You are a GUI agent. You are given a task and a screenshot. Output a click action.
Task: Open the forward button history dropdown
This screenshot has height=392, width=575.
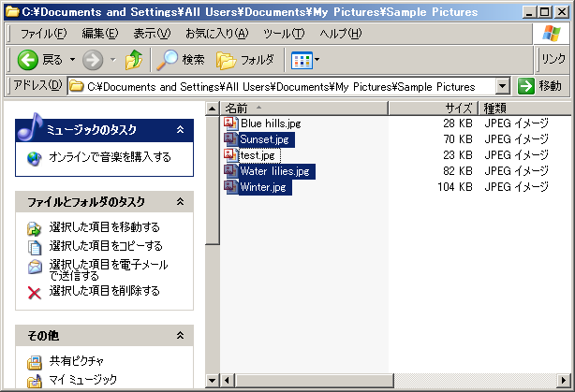[113, 60]
